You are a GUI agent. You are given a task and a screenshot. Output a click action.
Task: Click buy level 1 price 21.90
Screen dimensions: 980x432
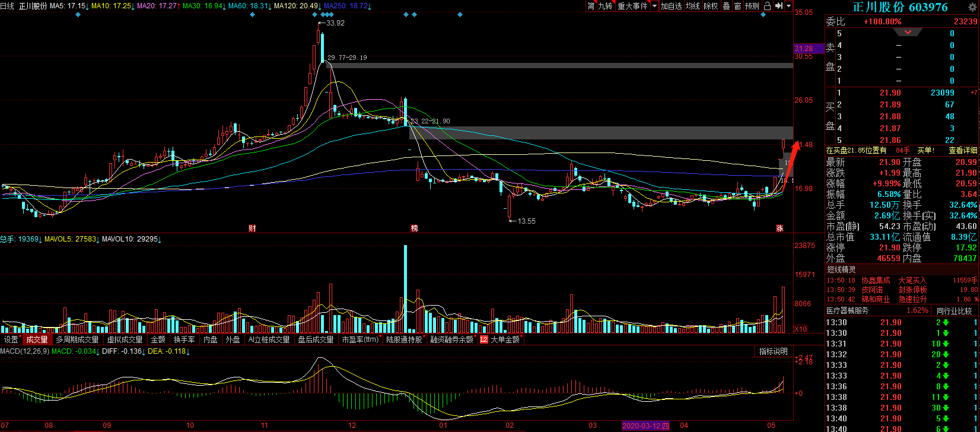coord(890,93)
